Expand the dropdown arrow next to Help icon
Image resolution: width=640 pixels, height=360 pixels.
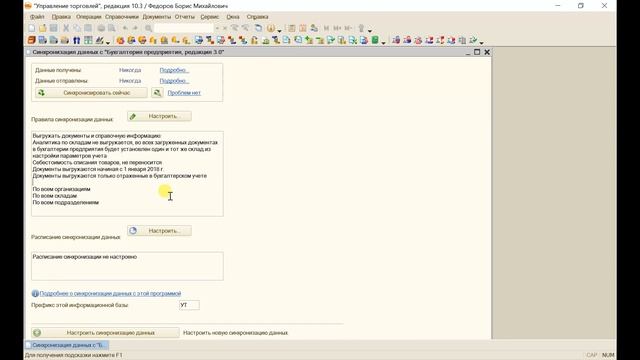click(x=280, y=30)
